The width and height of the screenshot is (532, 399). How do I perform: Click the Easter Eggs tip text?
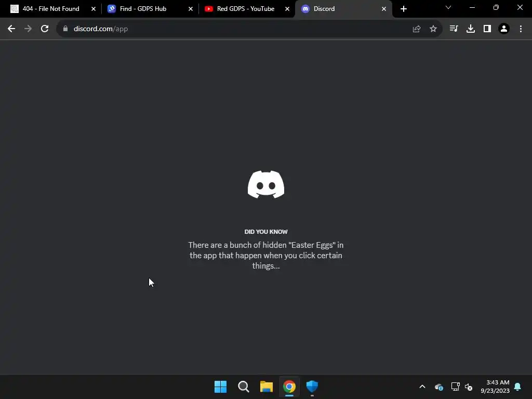(266, 255)
